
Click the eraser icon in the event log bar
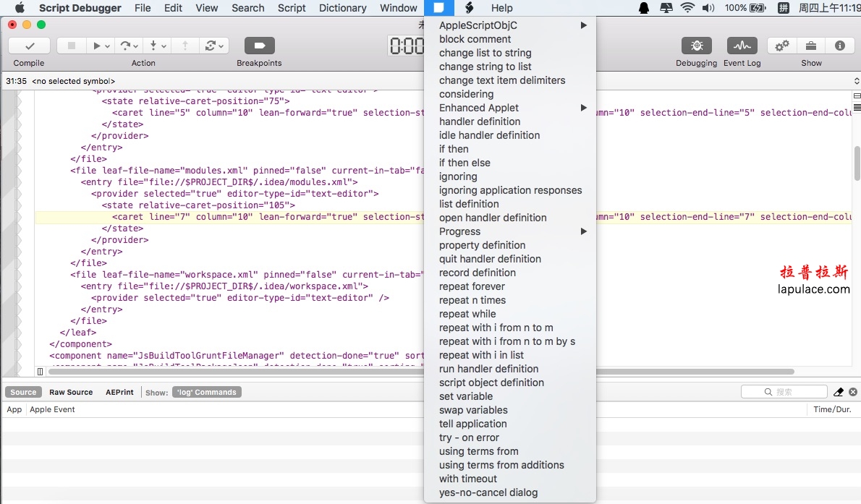pos(839,391)
